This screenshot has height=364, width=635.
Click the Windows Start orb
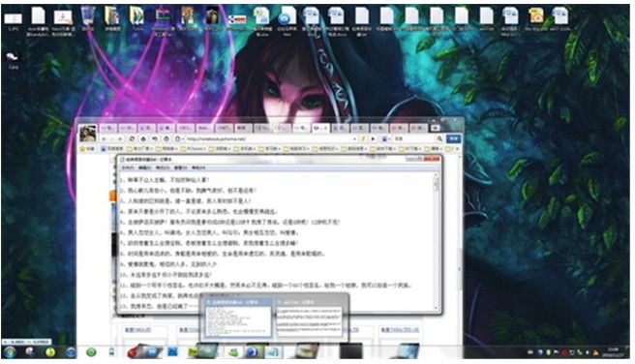tap(10, 352)
